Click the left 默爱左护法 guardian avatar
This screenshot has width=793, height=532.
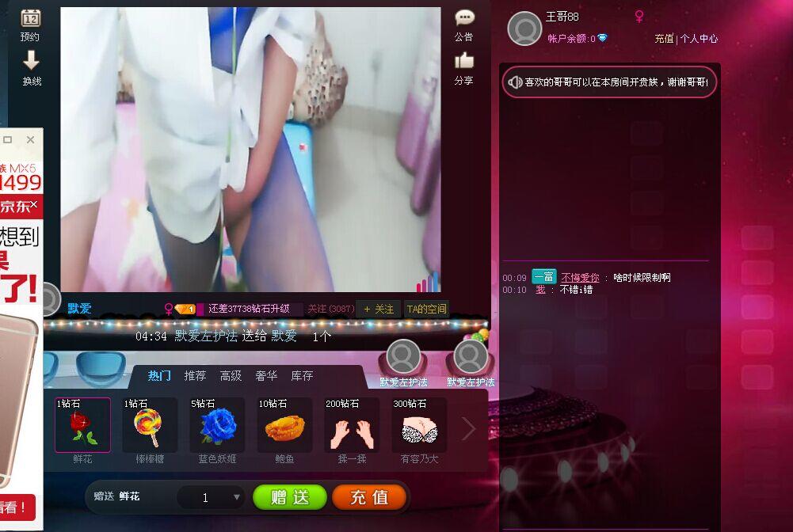(403, 356)
